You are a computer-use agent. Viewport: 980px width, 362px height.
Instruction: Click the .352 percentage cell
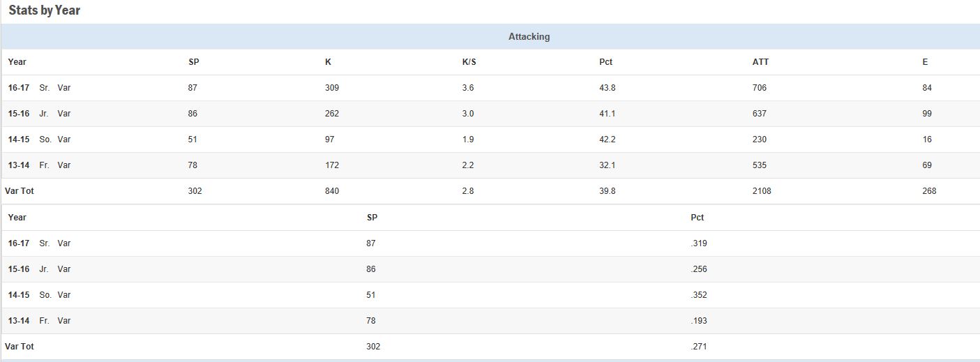tap(699, 295)
